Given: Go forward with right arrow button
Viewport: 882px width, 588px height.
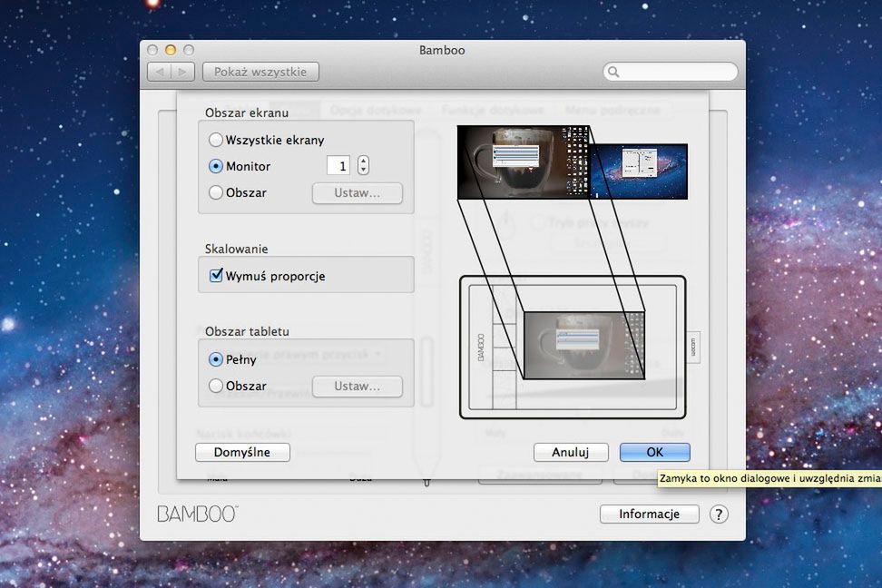Looking at the screenshot, I should pyautogui.click(x=182, y=72).
